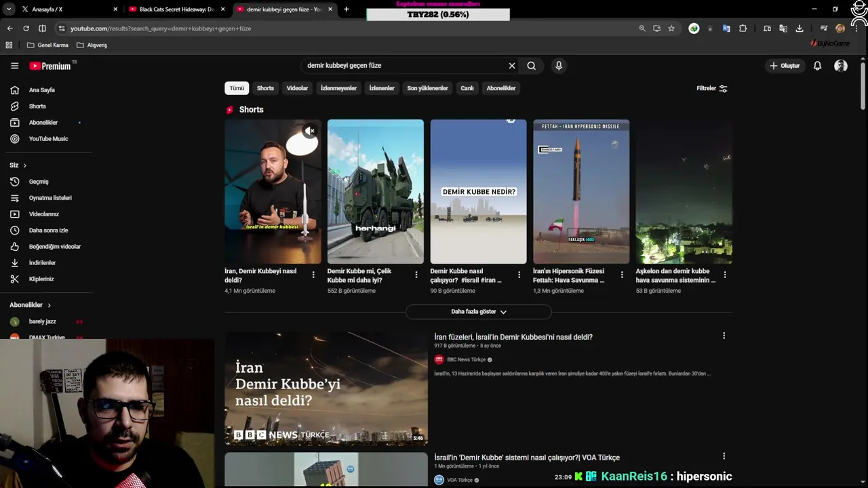Open the notifications bell
Screen dimensions: 868x488
pos(818,66)
